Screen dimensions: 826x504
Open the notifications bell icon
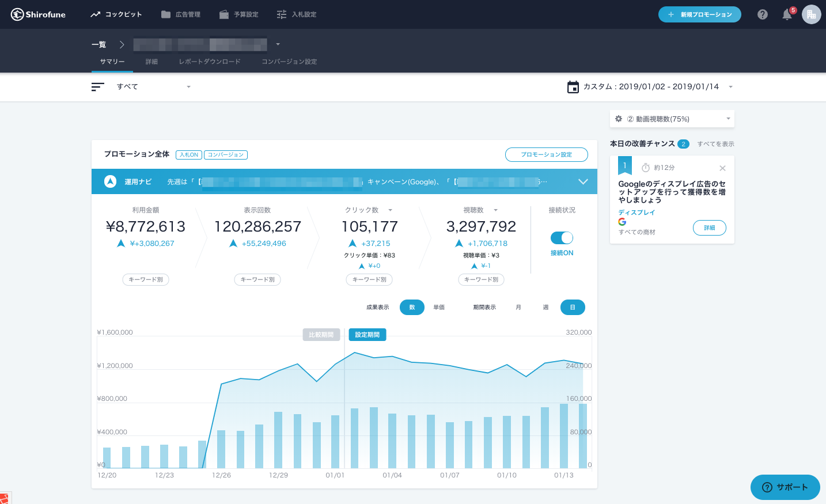(787, 15)
